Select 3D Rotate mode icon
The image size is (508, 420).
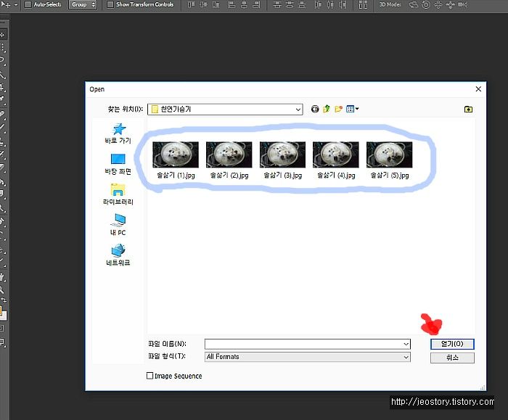coord(413,4)
